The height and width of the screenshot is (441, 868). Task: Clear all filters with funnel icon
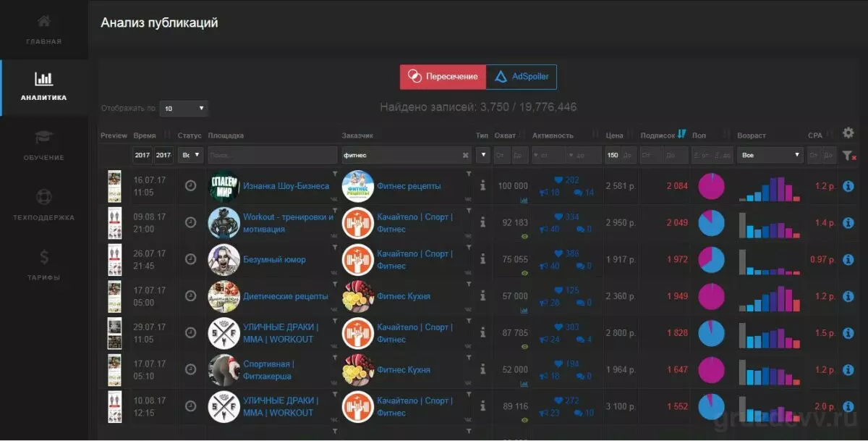pyautogui.click(x=849, y=155)
